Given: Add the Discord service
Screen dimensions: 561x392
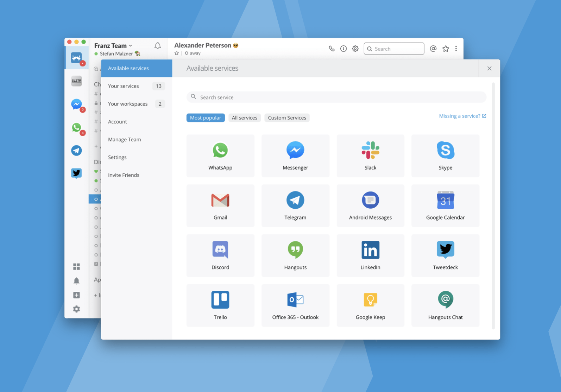Looking at the screenshot, I should (x=220, y=255).
